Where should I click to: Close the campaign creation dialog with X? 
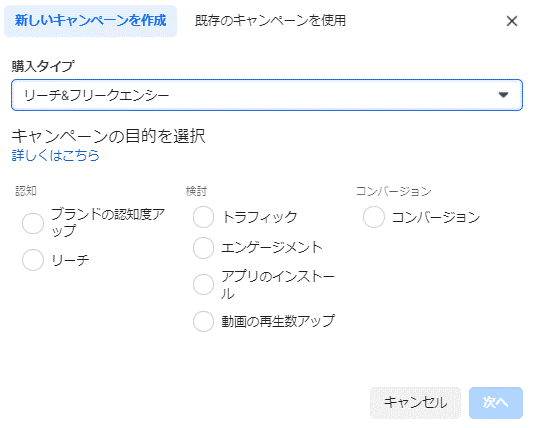[x=512, y=21]
